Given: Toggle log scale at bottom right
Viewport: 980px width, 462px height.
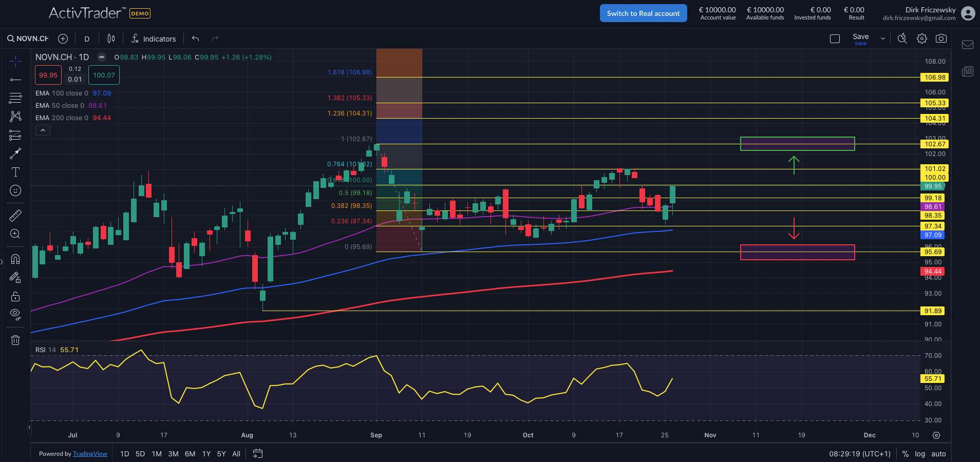Looking at the screenshot, I should click(920, 454).
